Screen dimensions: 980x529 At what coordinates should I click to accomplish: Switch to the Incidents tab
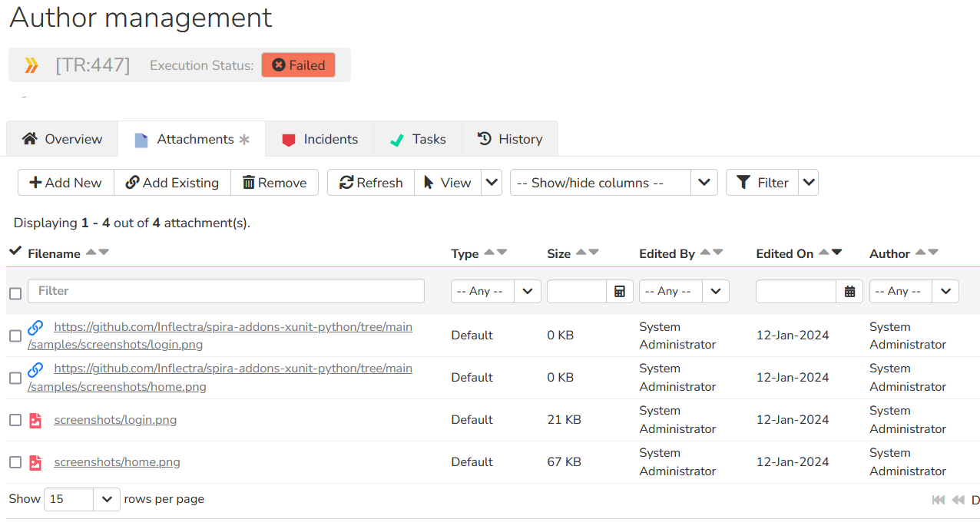click(x=319, y=139)
